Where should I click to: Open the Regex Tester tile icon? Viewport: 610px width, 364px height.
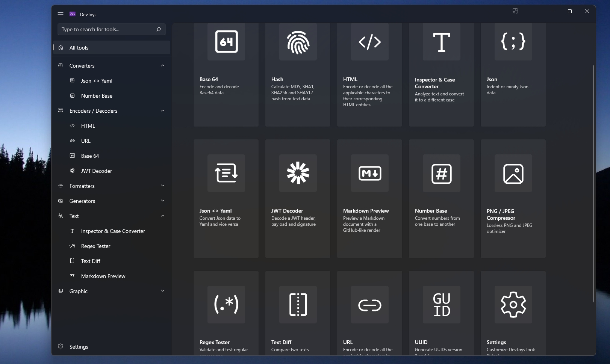click(x=226, y=305)
